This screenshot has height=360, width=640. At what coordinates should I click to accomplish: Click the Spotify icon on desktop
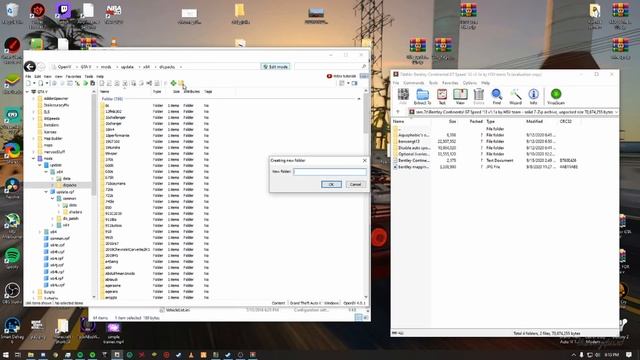click(12, 258)
